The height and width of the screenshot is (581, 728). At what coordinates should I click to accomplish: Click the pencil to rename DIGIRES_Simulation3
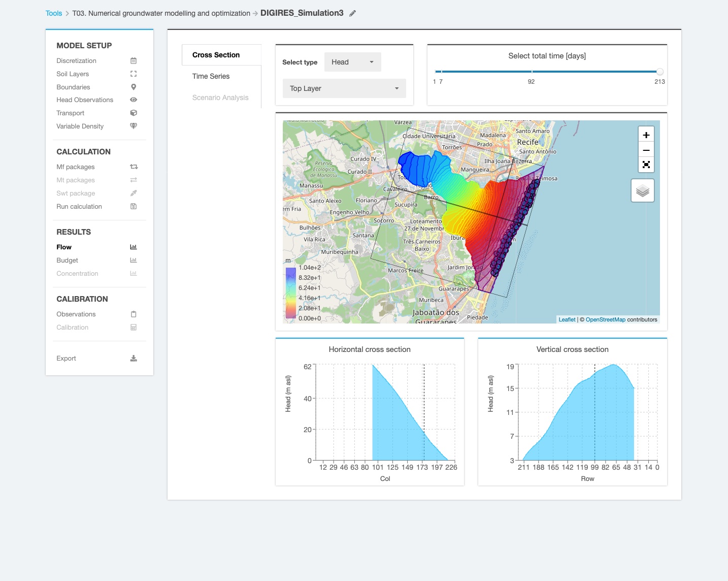(x=353, y=13)
